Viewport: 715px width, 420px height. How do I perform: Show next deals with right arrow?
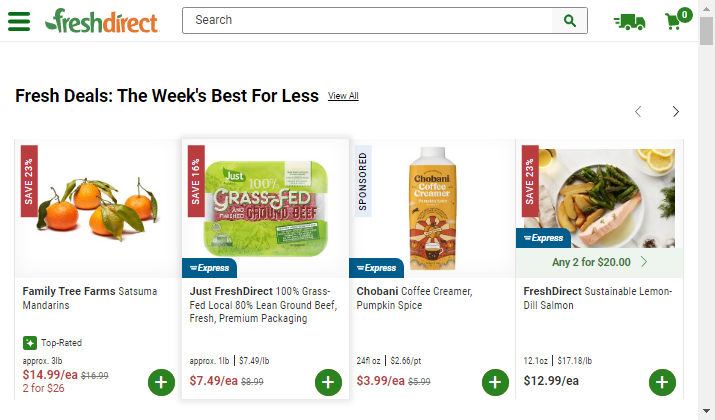[x=676, y=111]
